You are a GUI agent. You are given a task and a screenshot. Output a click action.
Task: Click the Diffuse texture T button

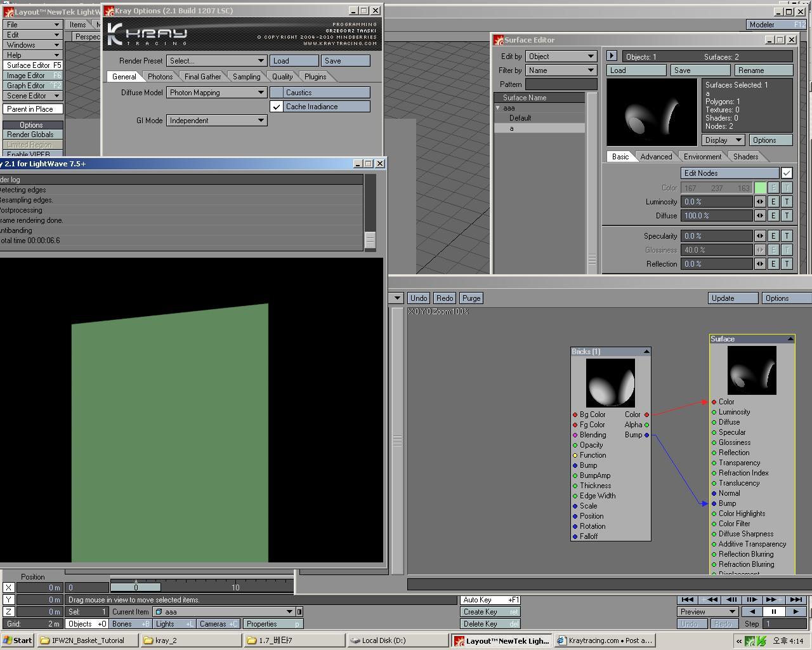coord(787,216)
